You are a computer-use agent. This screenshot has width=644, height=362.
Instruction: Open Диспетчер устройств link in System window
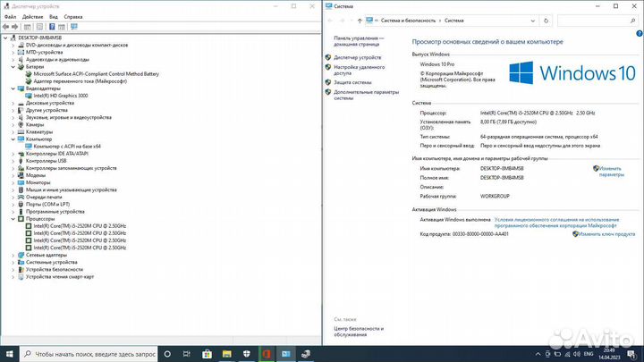[357, 57]
